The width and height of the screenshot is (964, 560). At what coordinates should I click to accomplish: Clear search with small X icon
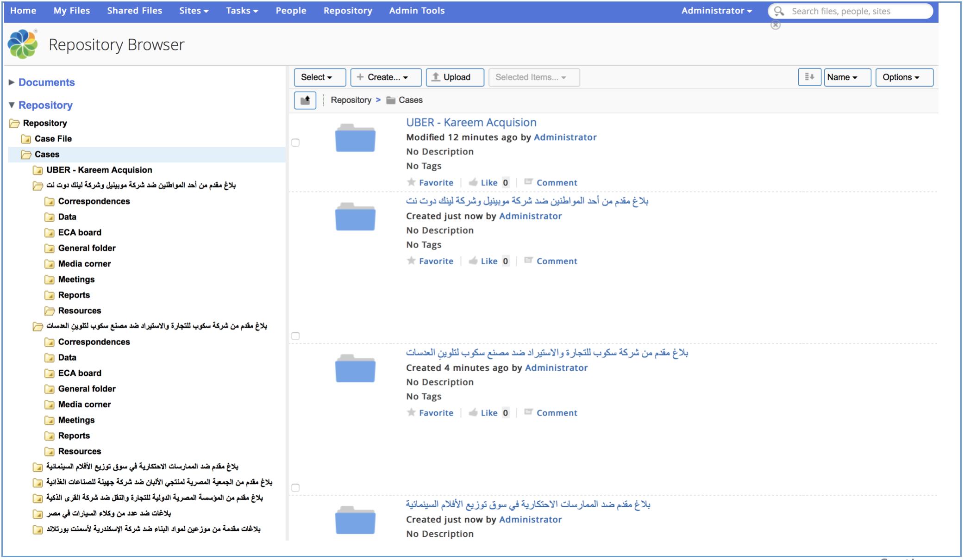pyautogui.click(x=776, y=25)
